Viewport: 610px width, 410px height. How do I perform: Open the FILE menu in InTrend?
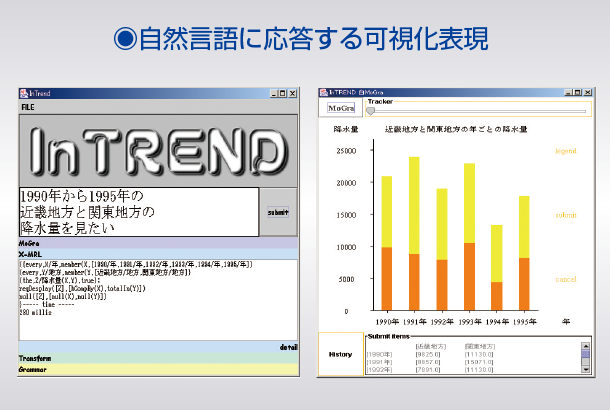tap(28, 105)
